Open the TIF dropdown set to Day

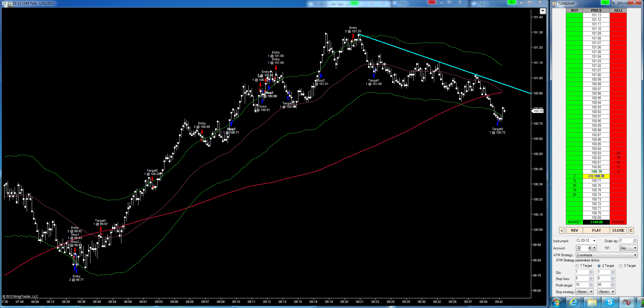(629, 248)
